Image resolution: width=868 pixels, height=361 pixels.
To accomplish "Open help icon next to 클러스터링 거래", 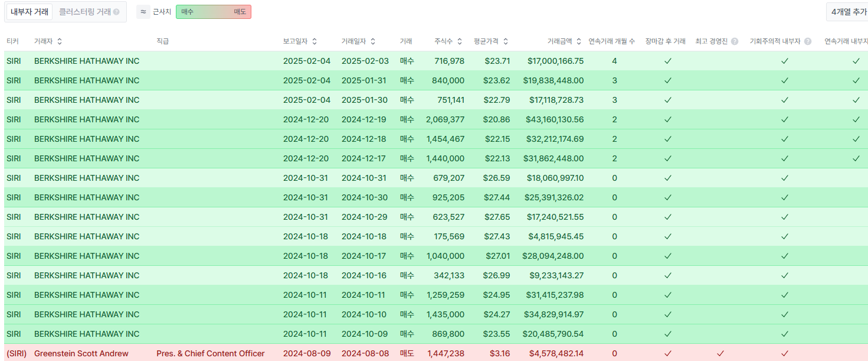I will coord(116,12).
